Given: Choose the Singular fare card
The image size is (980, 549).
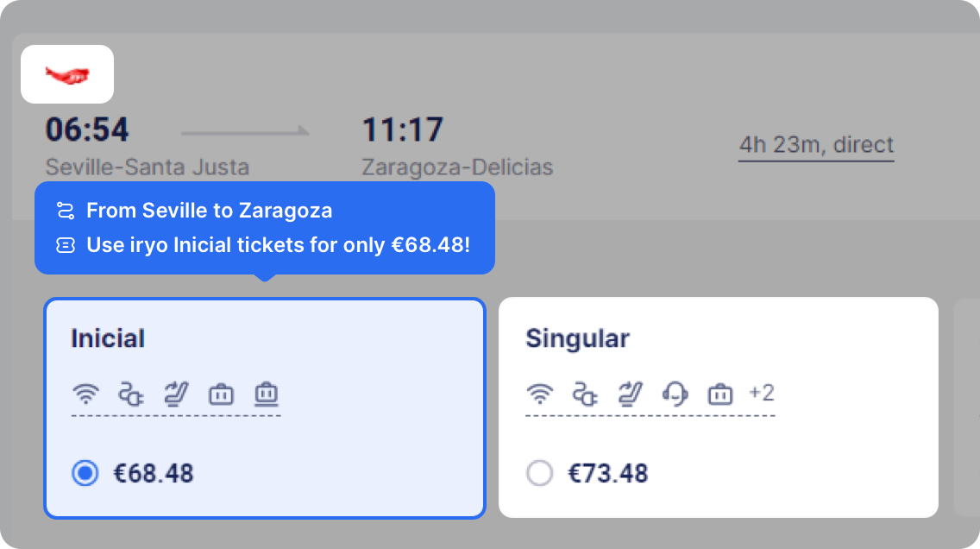Looking at the screenshot, I should 718,407.
